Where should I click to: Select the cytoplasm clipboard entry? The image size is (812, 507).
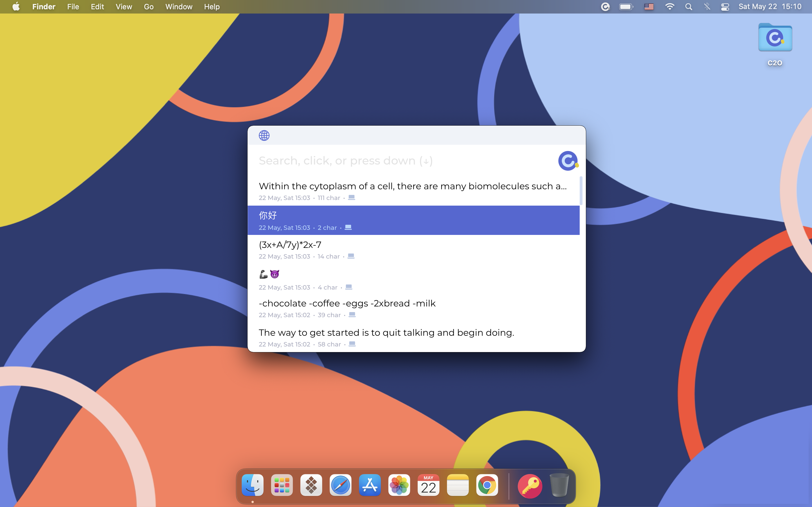(413, 191)
